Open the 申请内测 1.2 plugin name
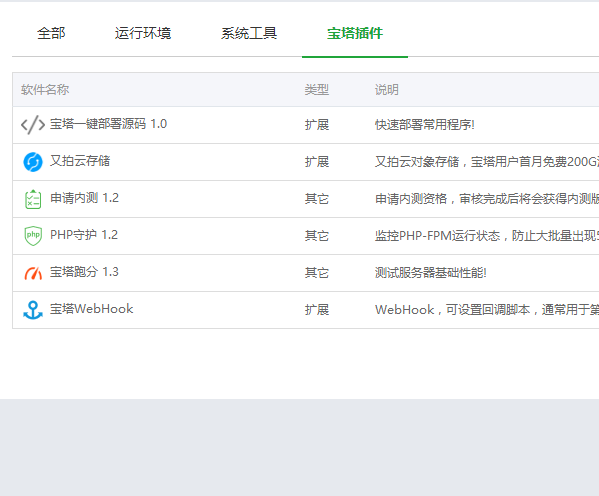The width and height of the screenshot is (599, 496). [x=84, y=198]
